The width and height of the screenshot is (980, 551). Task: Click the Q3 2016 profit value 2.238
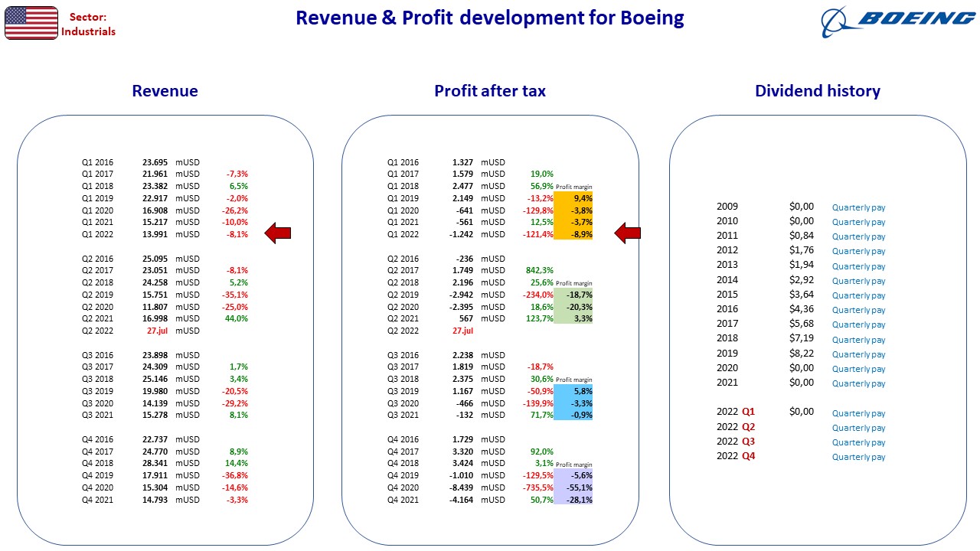tap(462, 355)
